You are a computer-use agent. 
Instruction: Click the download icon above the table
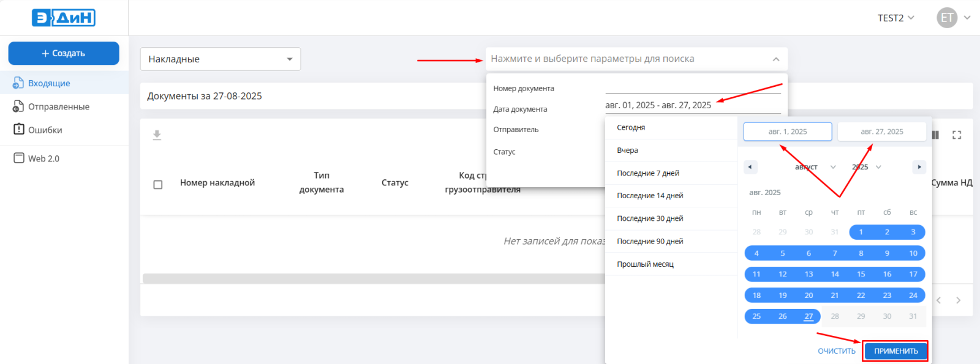(x=157, y=135)
